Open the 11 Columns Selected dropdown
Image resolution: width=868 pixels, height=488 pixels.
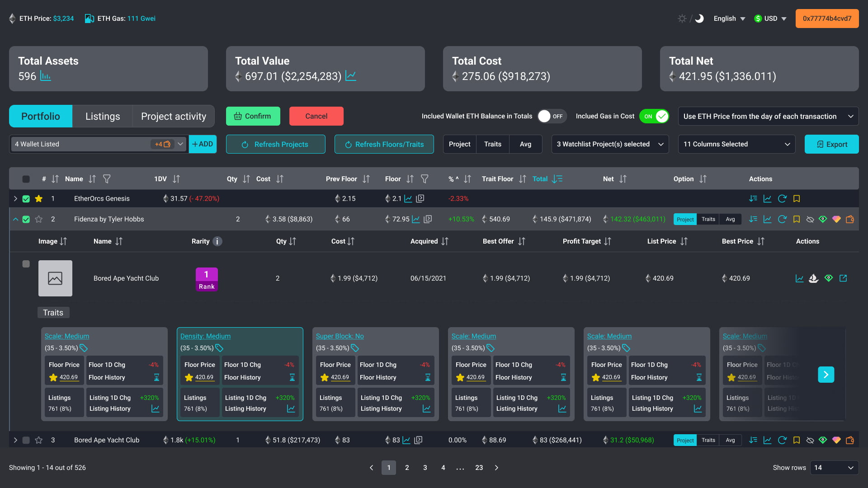click(736, 144)
